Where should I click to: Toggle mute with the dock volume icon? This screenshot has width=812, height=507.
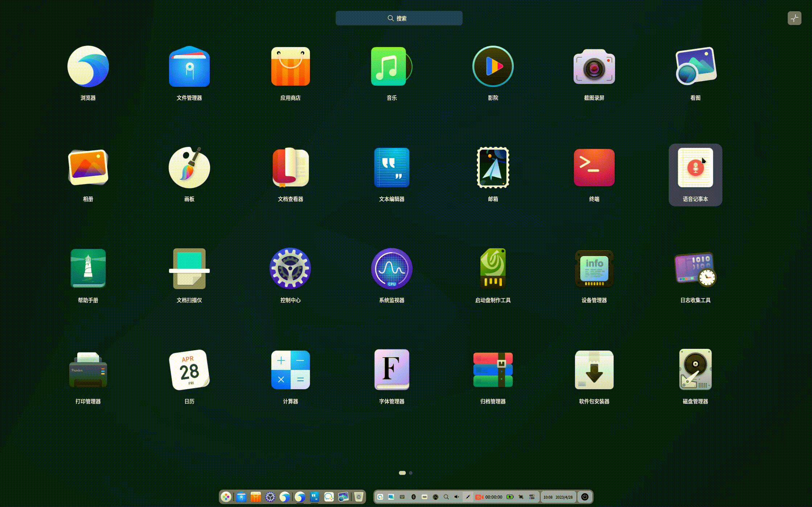pyautogui.click(x=457, y=497)
